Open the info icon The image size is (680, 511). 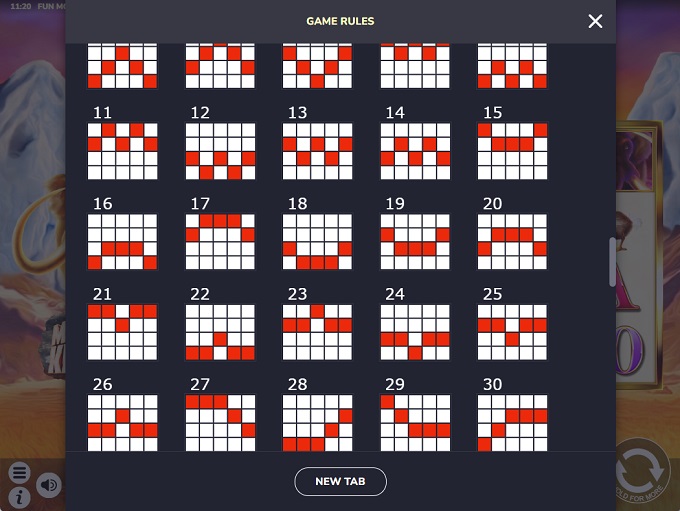click(x=20, y=497)
